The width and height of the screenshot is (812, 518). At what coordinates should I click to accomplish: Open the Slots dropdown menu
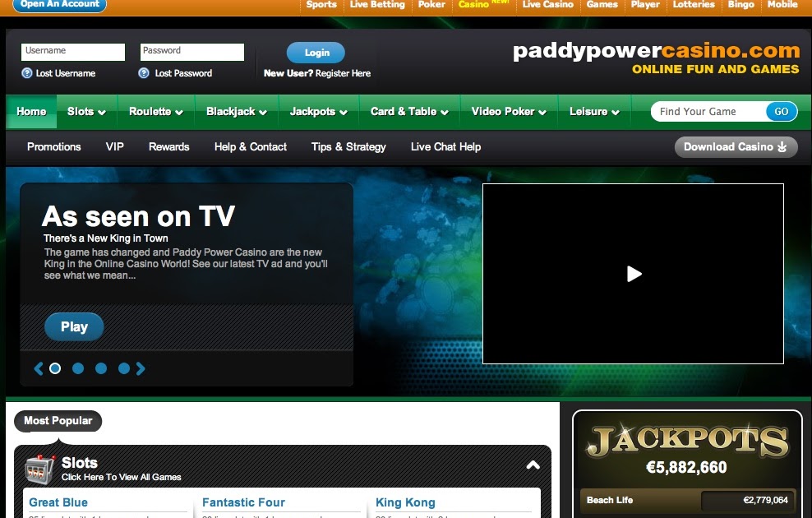click(86, 111)
